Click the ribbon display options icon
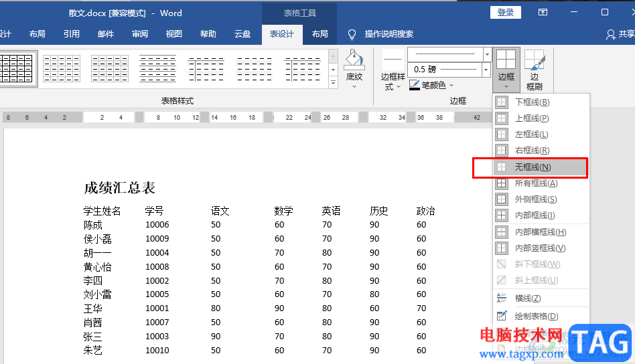 543,13
